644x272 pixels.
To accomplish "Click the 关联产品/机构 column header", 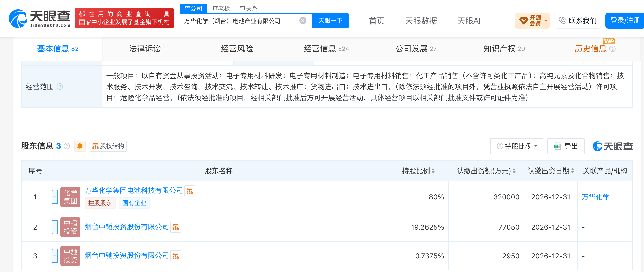I will (x=605, y=171).
